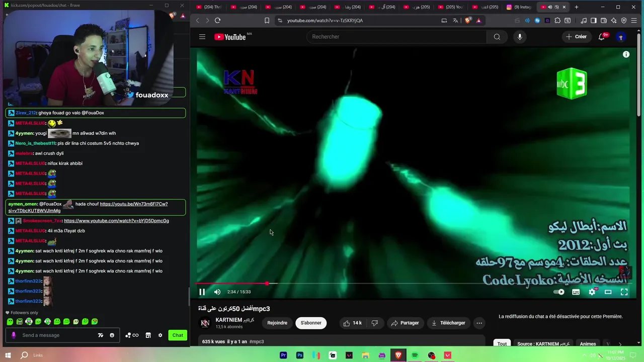Viewport: 644px width, 362px height.
Task: Open the #mpc3 hashtag link
Action: [x=257, y=341]
